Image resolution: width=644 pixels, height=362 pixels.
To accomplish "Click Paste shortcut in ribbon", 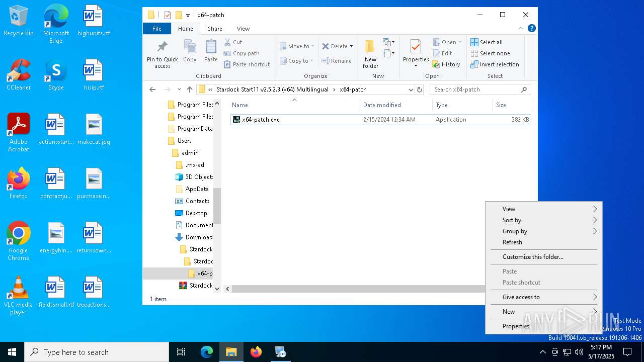I will pyautogui.click(x=247, y=64).
